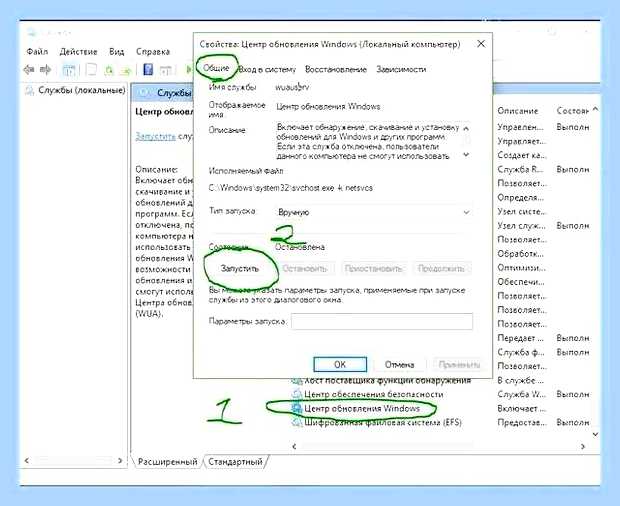The image size is (620, 506).
Task: Click gear icon beside Шифрованная файловая система row
Action: click(x=297, y=423)
